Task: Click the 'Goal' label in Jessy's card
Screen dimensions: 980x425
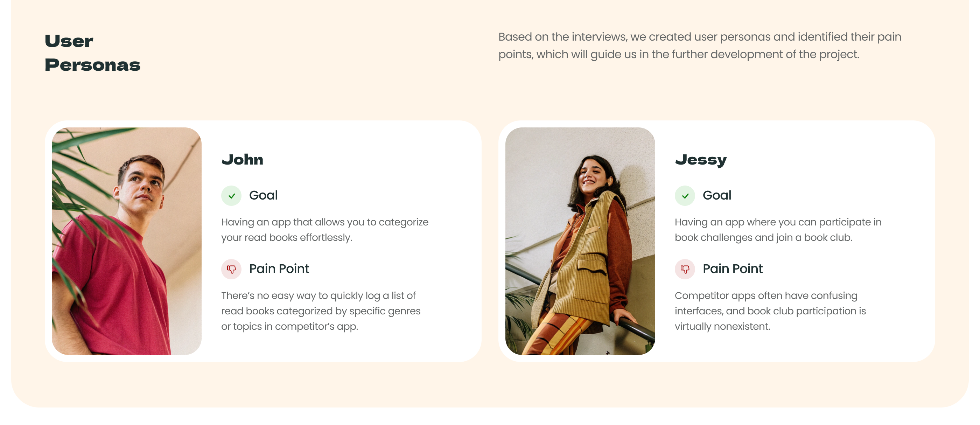Action: [717, 195]
